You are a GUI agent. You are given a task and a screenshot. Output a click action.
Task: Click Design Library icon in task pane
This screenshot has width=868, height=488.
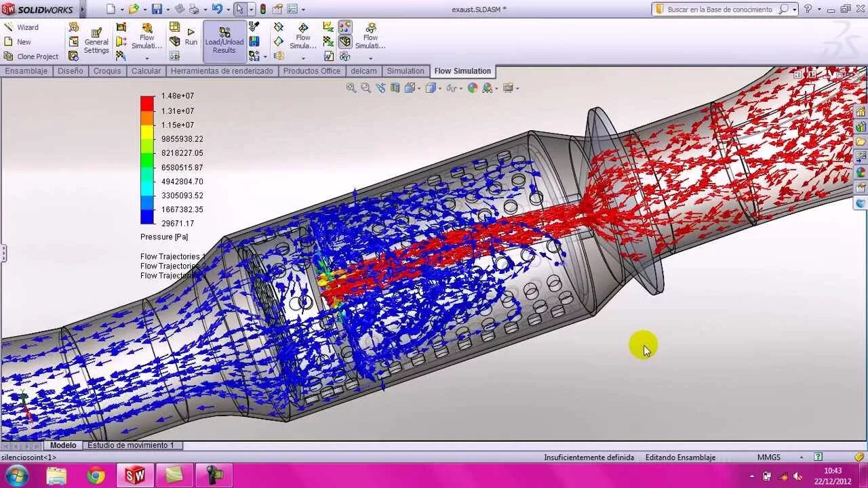[861, 127]
